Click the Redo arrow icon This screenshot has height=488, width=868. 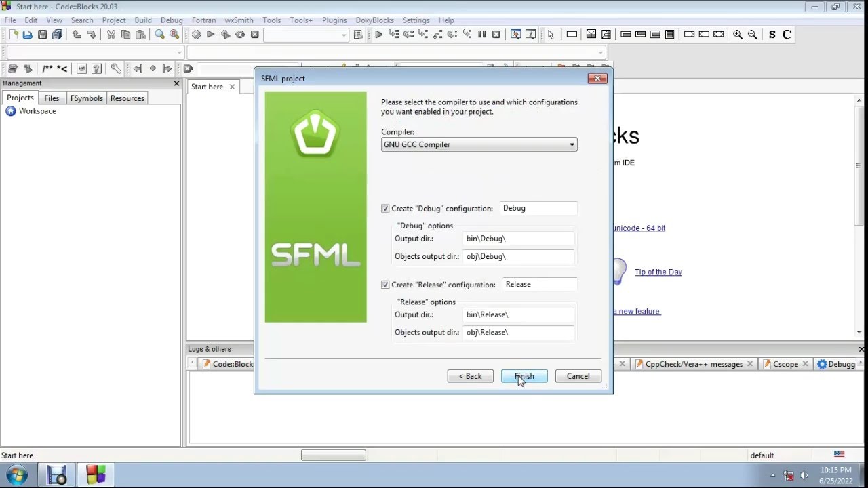point(91,35)
